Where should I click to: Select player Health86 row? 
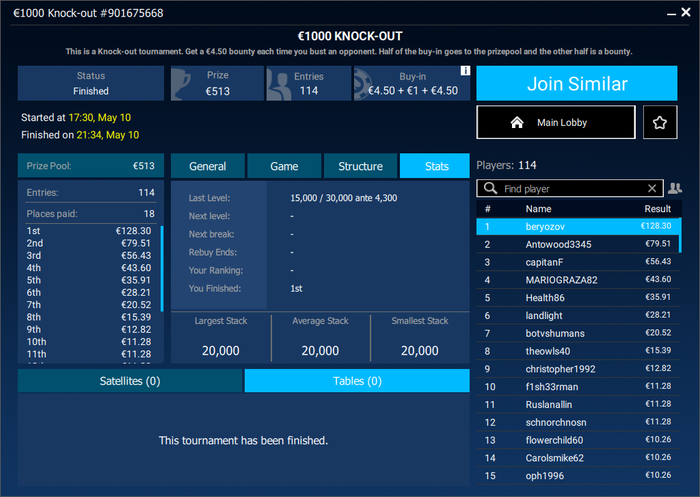tap(578, 298)
